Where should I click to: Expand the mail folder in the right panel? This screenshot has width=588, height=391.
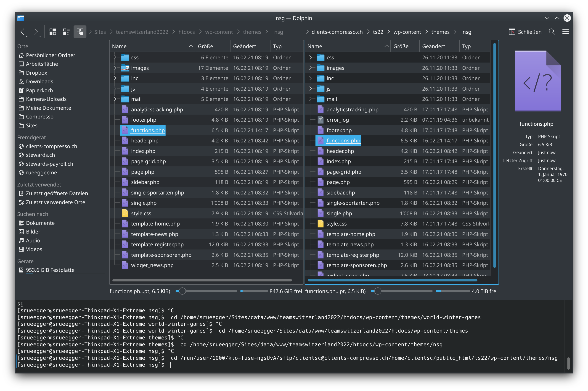[x=310, y=99]
